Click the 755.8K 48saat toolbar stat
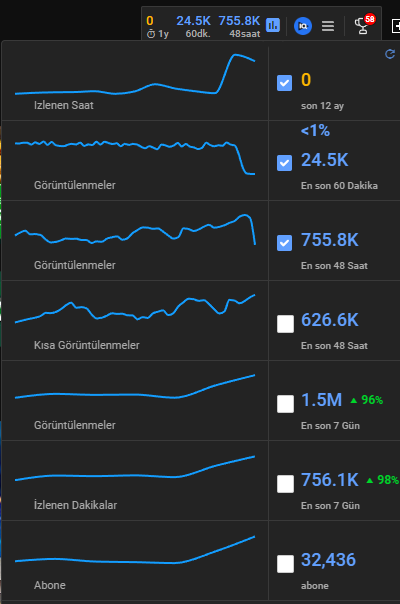This screenshot has height=604, width=400. pyautogui.click(x=239, y=26)
